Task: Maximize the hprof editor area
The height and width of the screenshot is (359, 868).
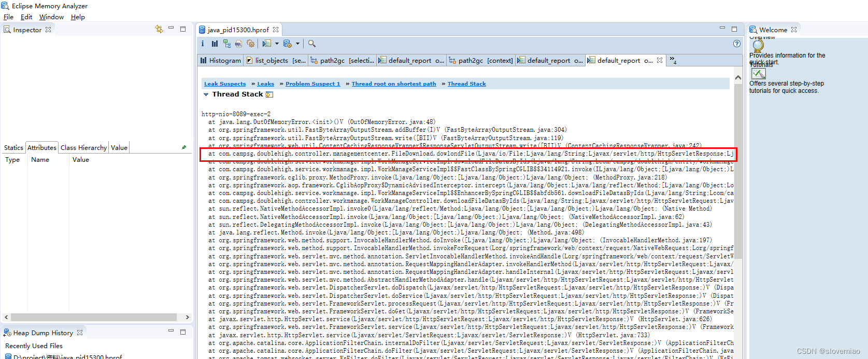Action: [734, 29]
